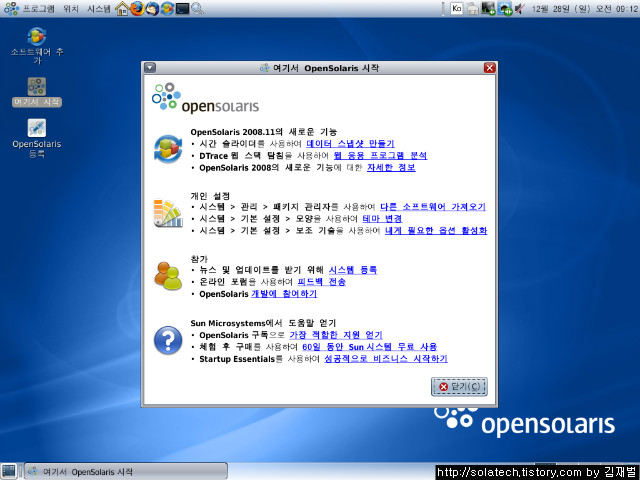Click the new features update icon
640x480 pixels.
coord(168,149)
